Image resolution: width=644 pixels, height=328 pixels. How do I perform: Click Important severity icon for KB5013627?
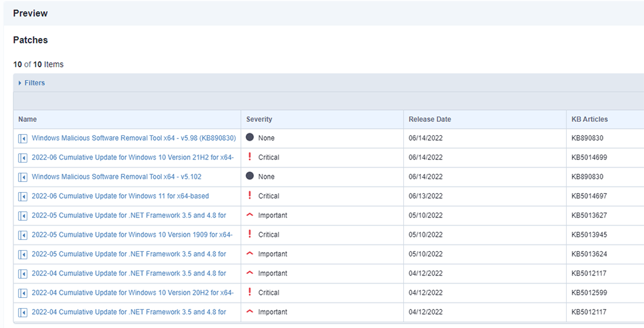tap(250, 215)
